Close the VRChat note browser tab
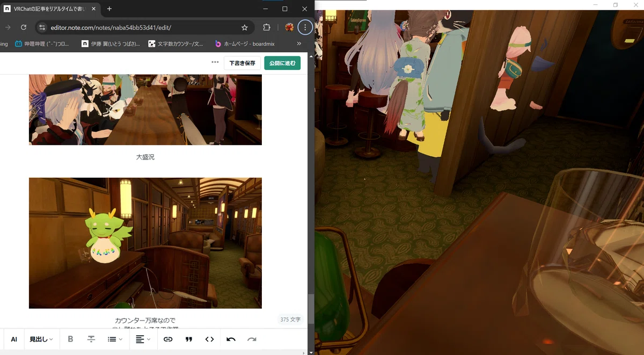Image resolution: width=644 pixels, height=355 pixels. coord(93,9)
